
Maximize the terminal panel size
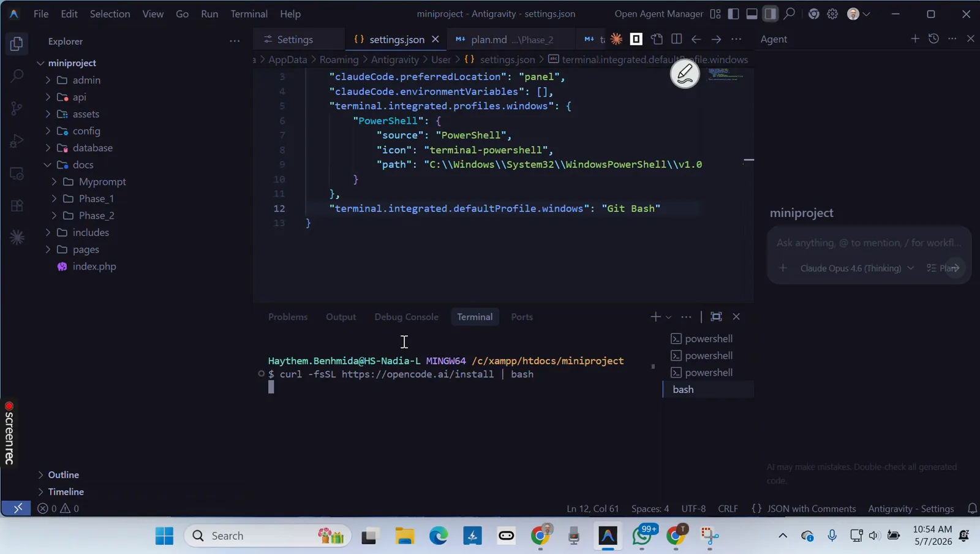pyautogui.click(x=716, y=317)
